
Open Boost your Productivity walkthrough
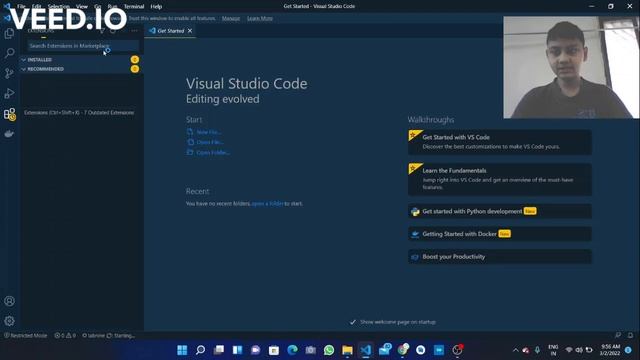tap(500, 257)
